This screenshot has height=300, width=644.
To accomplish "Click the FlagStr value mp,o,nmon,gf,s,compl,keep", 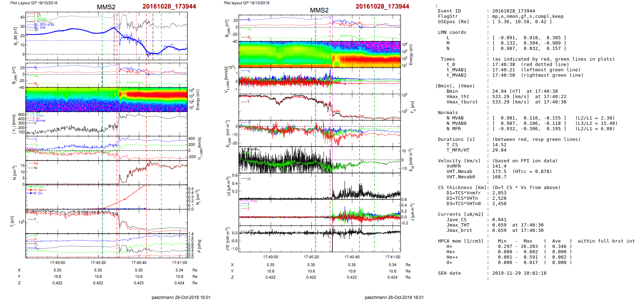I will [528, 16].
